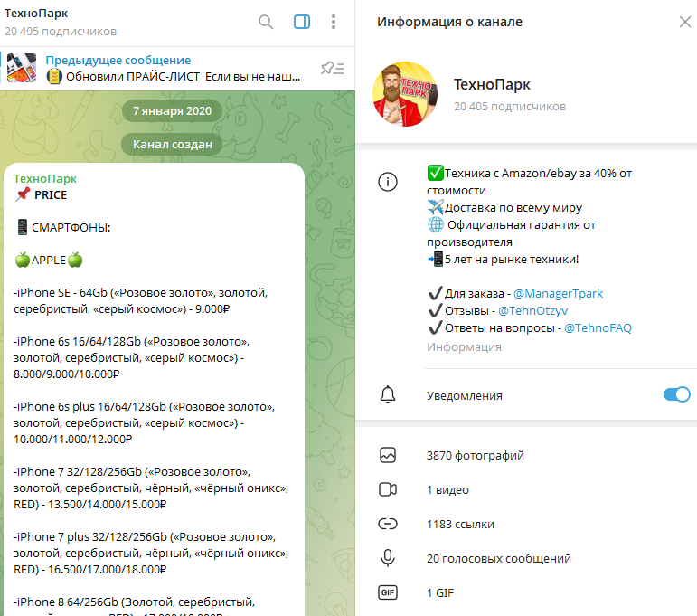Open the pinned messages list icon
Screen dimensions: 697x616
pyautogui.click(x=333, y=68)
